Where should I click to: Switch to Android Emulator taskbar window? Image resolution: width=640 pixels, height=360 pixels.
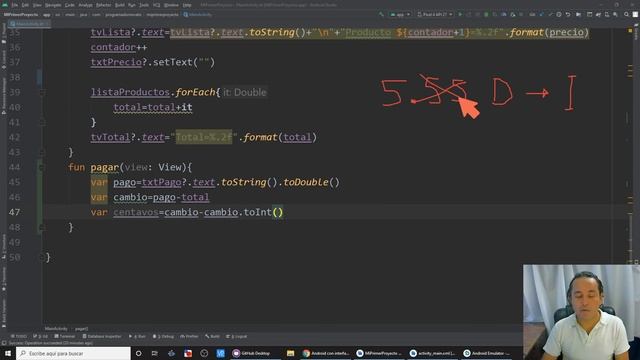[487, 353]
